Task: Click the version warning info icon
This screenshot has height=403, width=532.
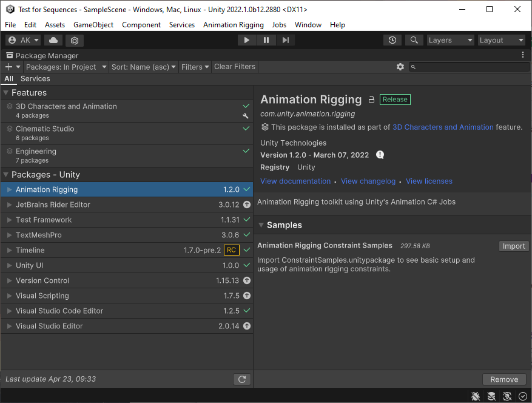Action: tap(380, 155)
